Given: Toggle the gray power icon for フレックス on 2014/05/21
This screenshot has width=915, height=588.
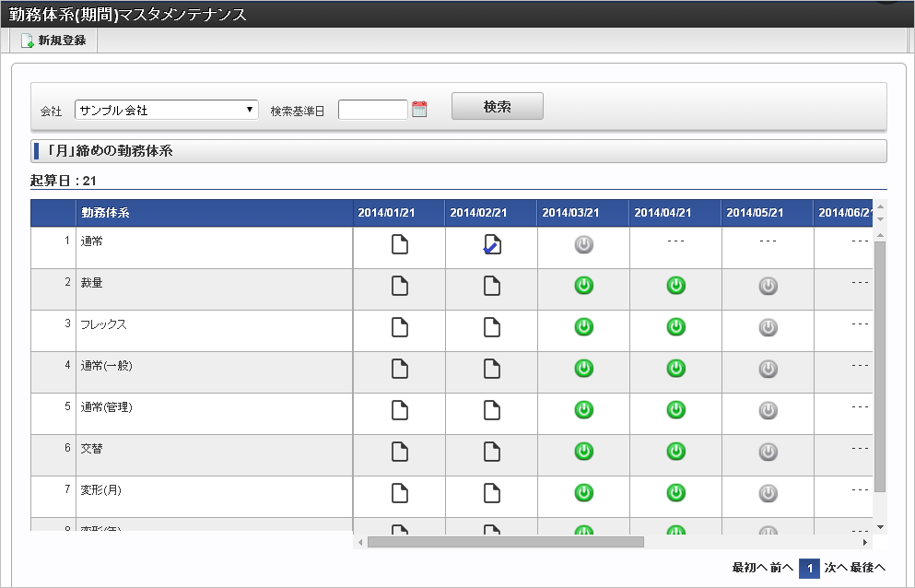Looking at the screenshot, I should [x=768, y=327].
